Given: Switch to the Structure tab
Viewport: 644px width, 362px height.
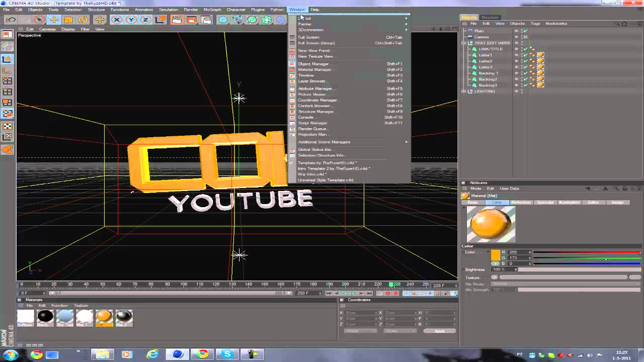Looking at the screenshot, I should 490,18.
